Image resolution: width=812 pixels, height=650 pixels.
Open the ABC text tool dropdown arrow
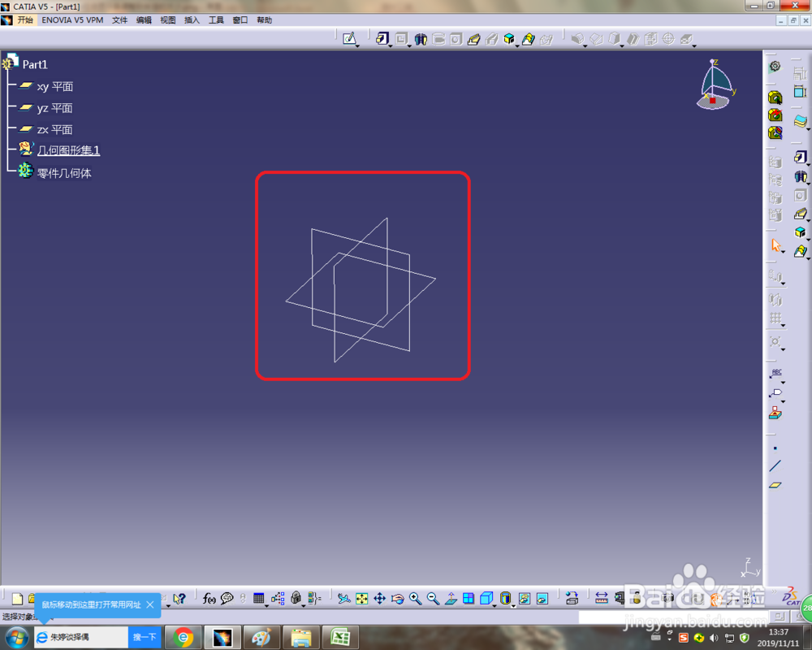(x=783, y=383)
